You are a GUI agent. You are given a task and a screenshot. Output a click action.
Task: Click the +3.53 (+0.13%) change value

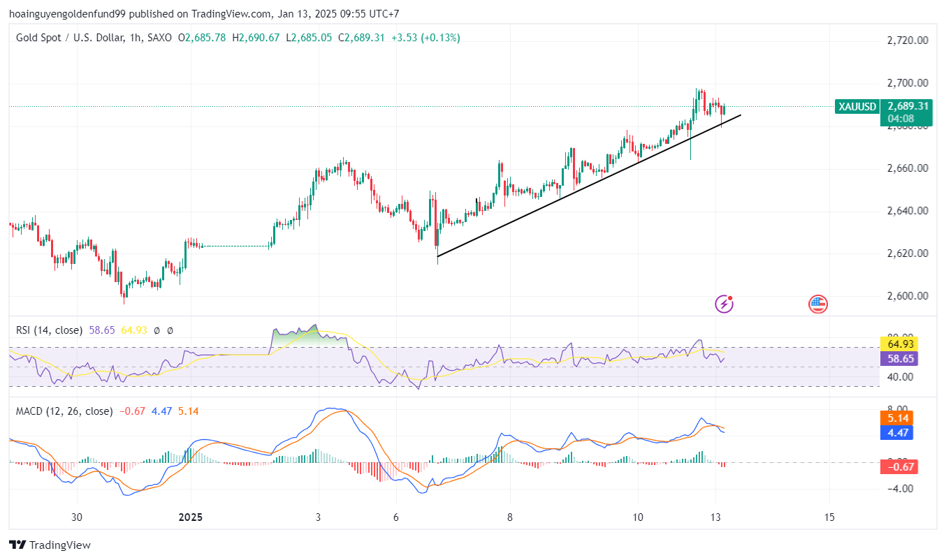tap(425, 38)
